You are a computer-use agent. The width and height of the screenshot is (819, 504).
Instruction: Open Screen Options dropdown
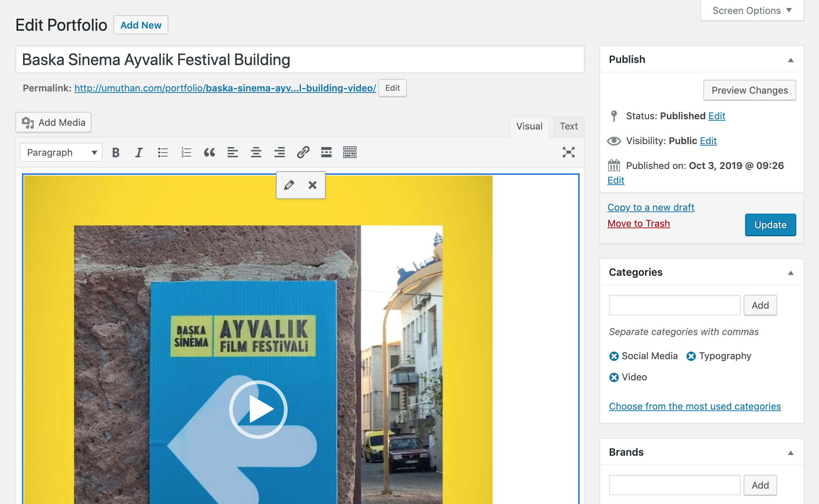752,11
